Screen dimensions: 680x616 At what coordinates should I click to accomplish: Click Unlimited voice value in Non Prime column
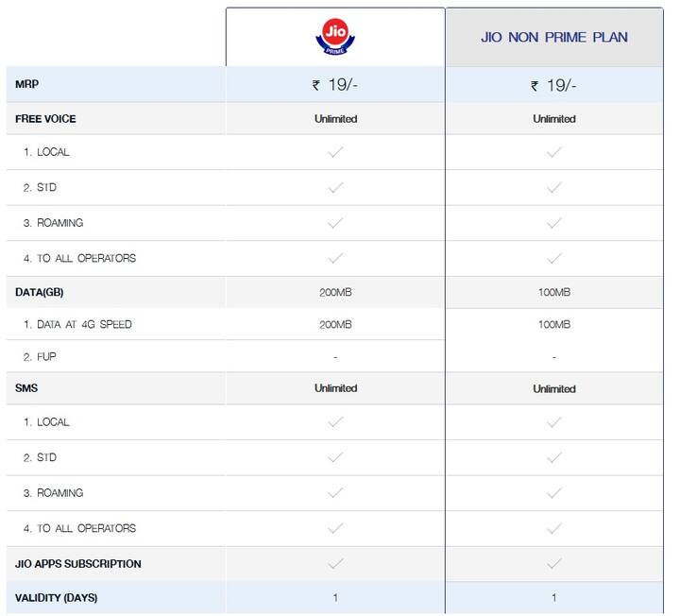coord(554,119)
